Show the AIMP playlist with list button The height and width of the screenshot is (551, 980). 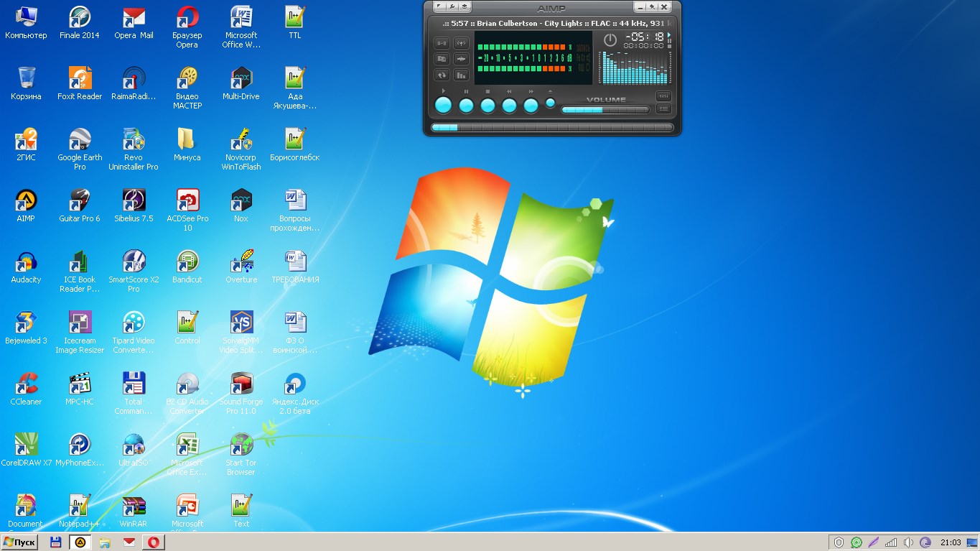coord(663,109)
